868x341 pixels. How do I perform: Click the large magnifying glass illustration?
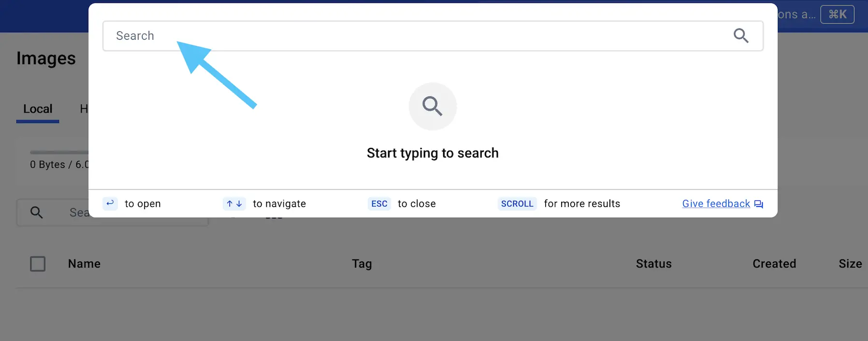click(432, 106)
